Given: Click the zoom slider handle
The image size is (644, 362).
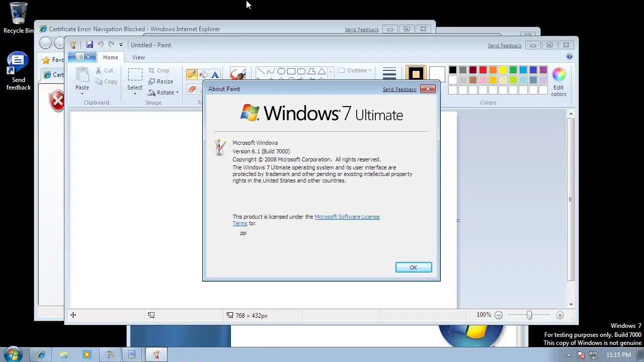Looking at the screenshot, I should (x=529, y=315).
